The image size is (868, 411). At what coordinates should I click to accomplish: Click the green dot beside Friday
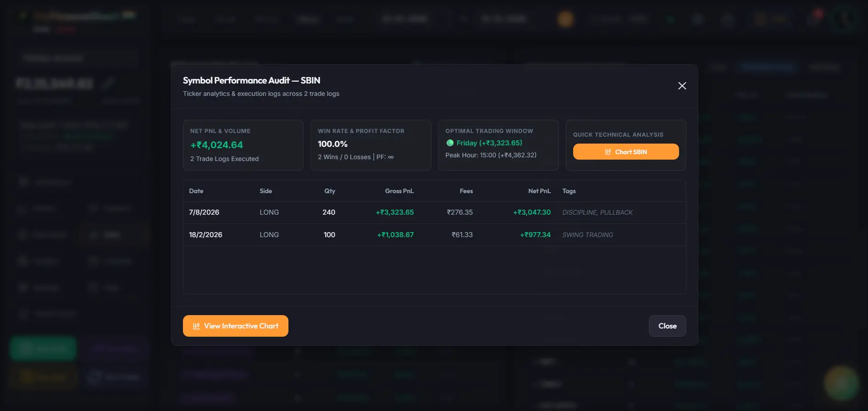click(x=450, y=143)
